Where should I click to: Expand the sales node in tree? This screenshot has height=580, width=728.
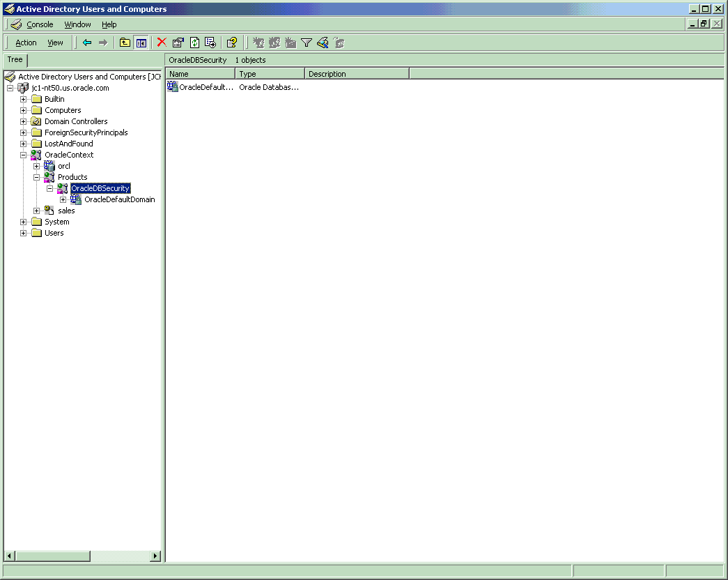click(x=36, y=211)
